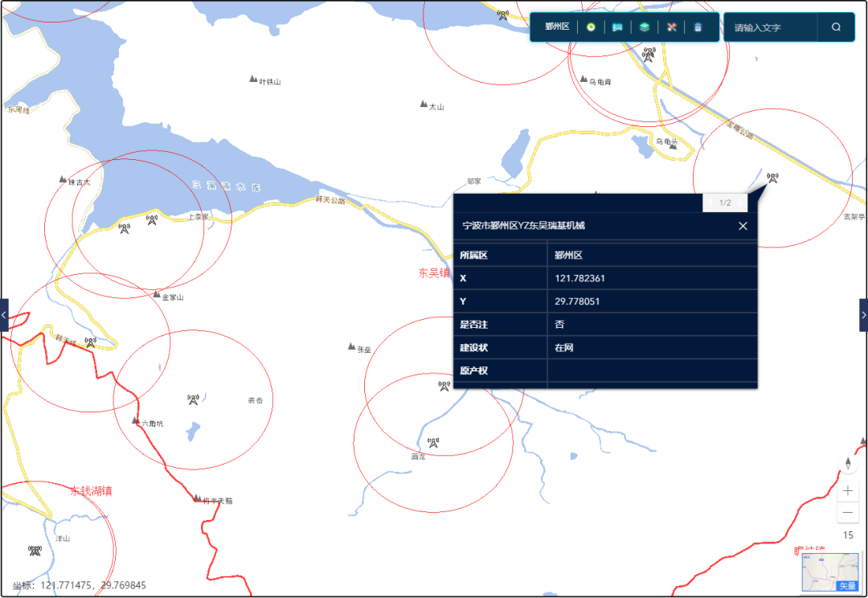868x598 pixels.
Task: Select the tower icon beside 表岙
Action: pyautogui.click(x=193, y=399)
